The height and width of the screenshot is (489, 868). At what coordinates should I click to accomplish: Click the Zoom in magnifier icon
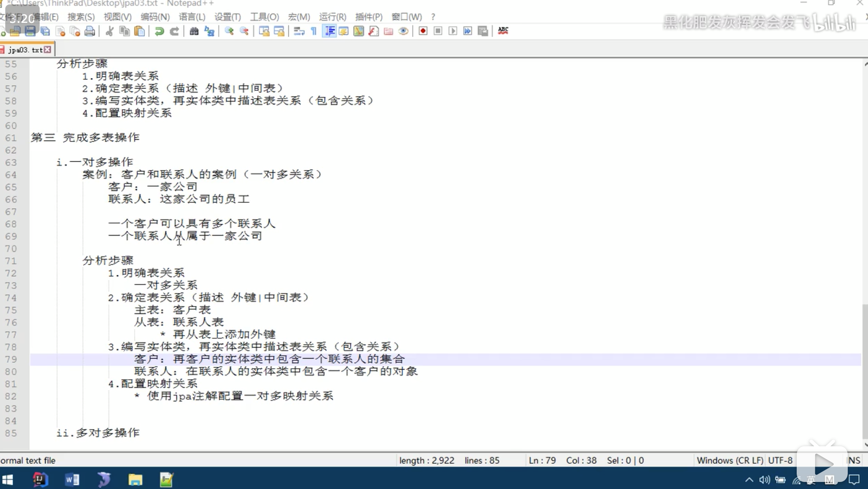(229, 31)
